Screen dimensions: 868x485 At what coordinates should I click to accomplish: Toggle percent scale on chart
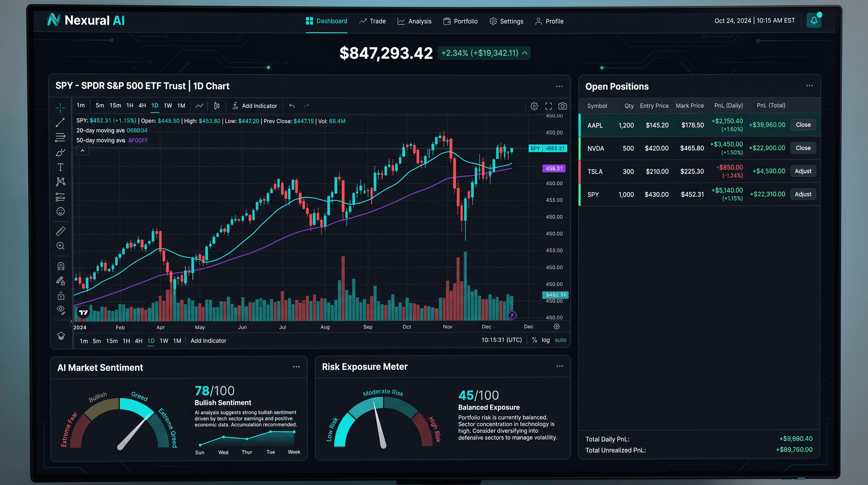[x=534, y=340]
